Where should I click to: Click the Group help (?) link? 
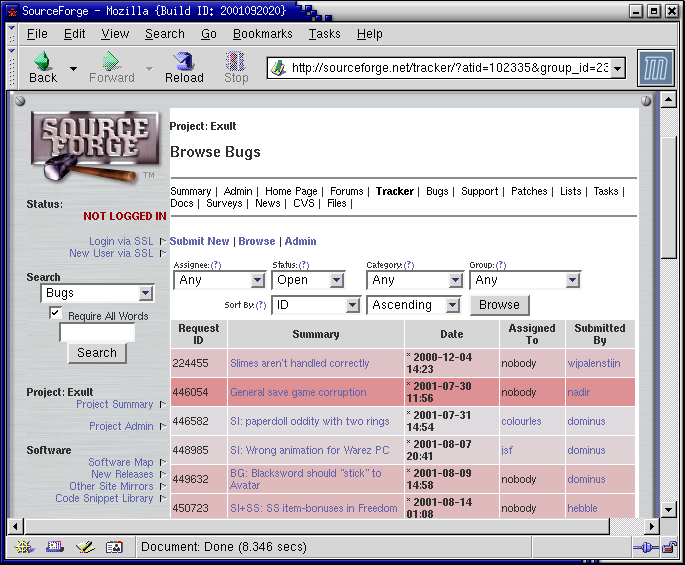click(x=501, y=265)
